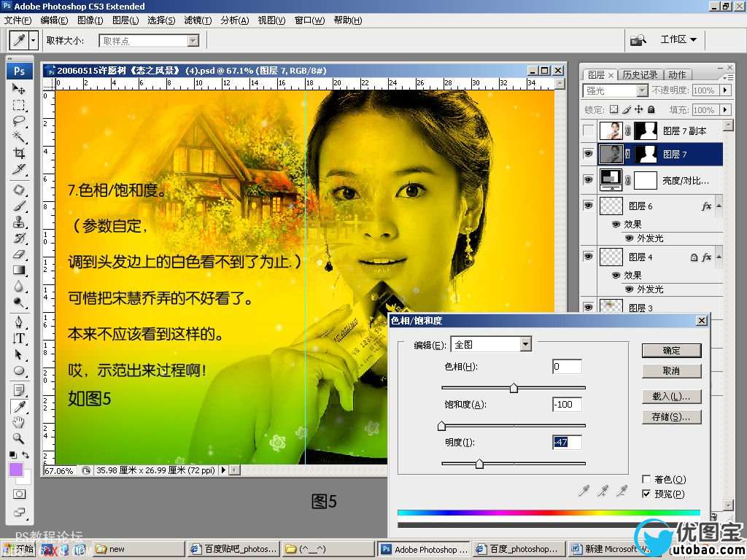Select the Brush tool
The height and width of the screenshot is (560, 747).
pos(18,206)
